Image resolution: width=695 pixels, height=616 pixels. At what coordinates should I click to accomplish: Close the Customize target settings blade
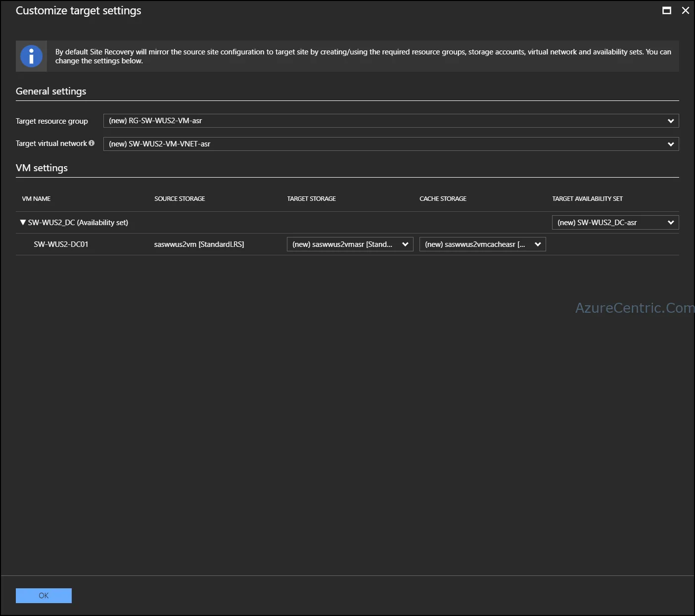coord(686,10)
